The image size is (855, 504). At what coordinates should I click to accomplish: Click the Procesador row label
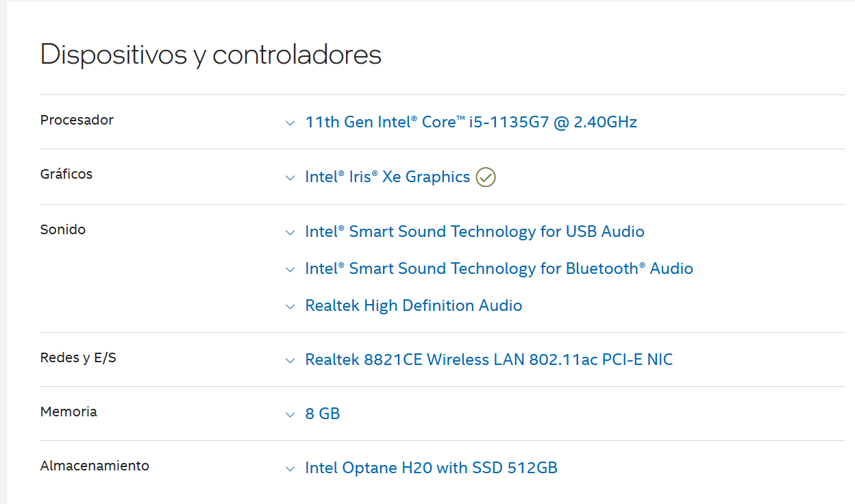tap(77, 120)
